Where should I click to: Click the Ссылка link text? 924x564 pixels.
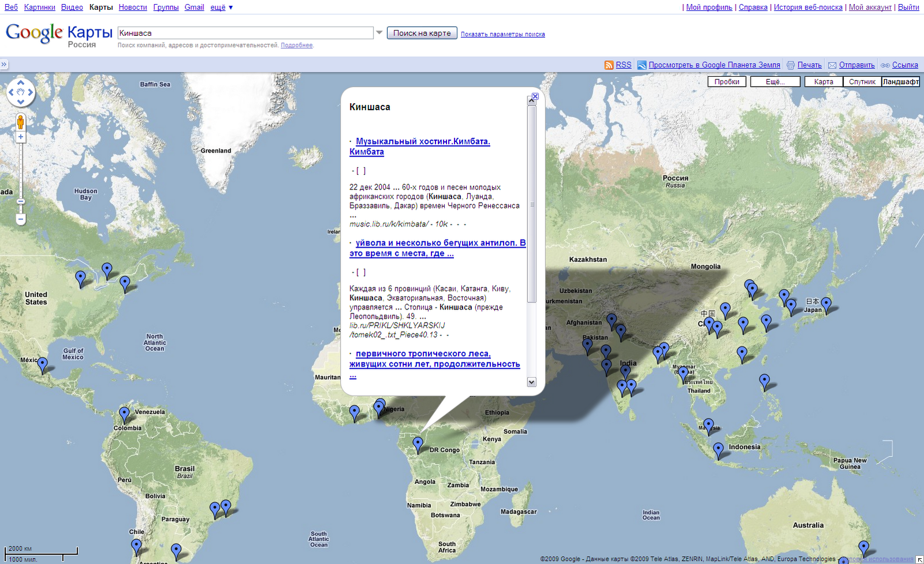point(905,65)
